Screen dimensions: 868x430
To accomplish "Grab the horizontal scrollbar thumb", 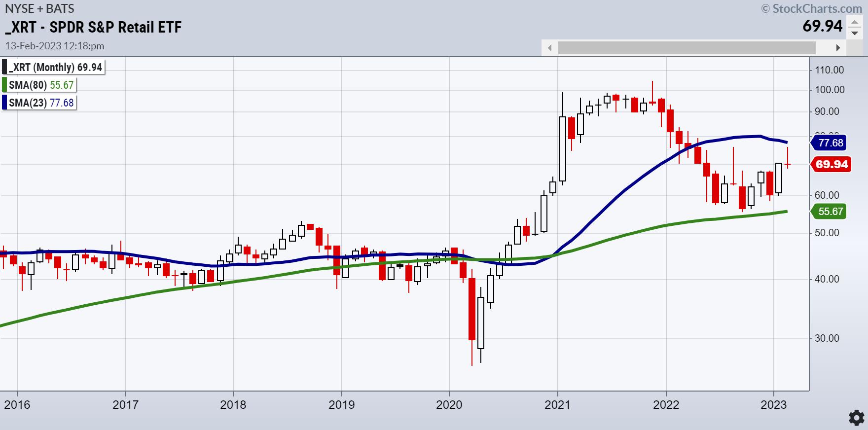I will [687, 48].
